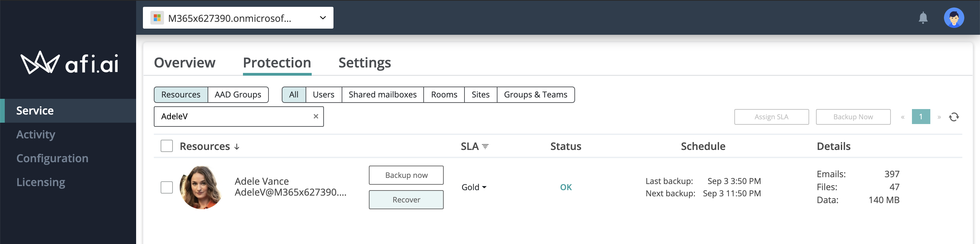Clear the AdeleV search text
This screenshot has height=244, width=980.
click(315, 116)
